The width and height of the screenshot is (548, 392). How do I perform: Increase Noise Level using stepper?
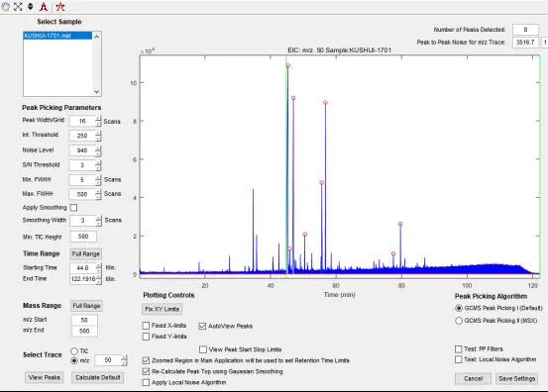coord(98,148)
